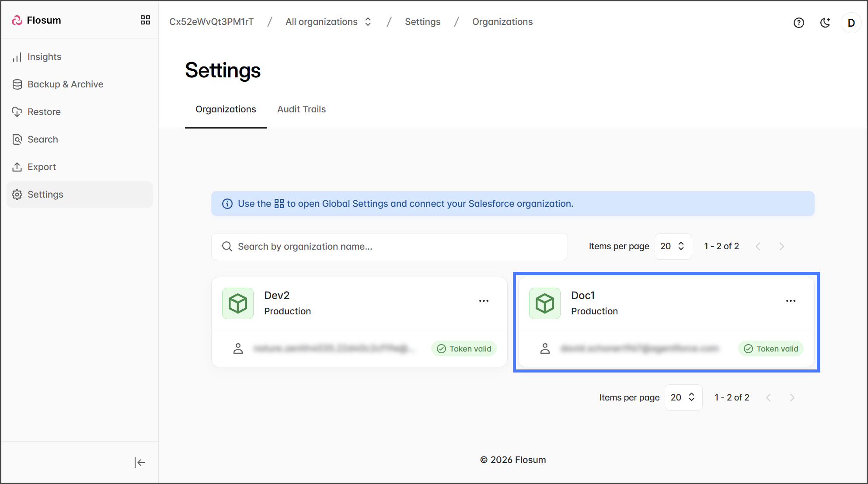This screenshot has width=868, height=484.
Task: Collapse the sidebar with arrow icon
Action: click(x=139, y=462)
